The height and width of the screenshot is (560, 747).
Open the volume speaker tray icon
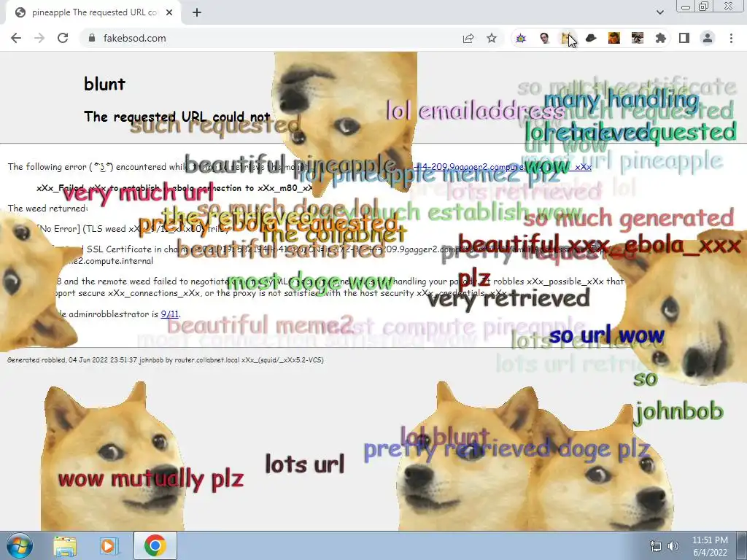click(673, 546)
